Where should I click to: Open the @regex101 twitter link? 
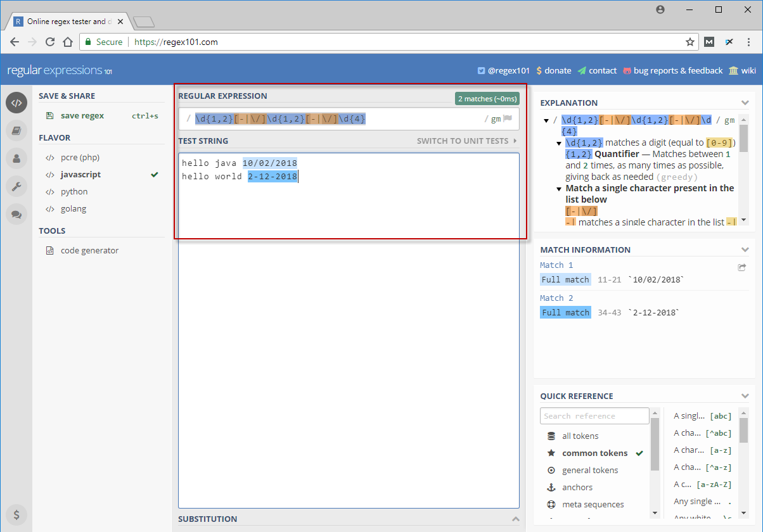pyautogui.click(x=503, y=71)
